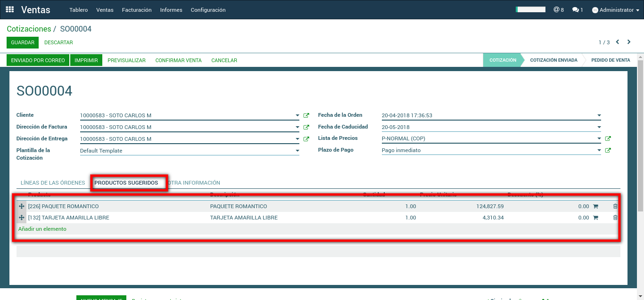Open Lista de Precios external link icon
This screenshot has width=644, height=300.
pos(608,138)
